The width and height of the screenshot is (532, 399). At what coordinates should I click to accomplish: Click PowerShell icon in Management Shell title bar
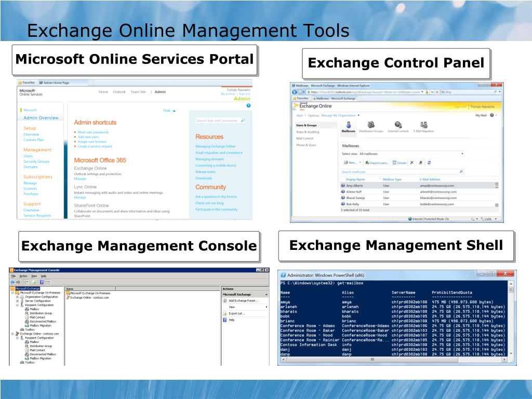(283, 275)
